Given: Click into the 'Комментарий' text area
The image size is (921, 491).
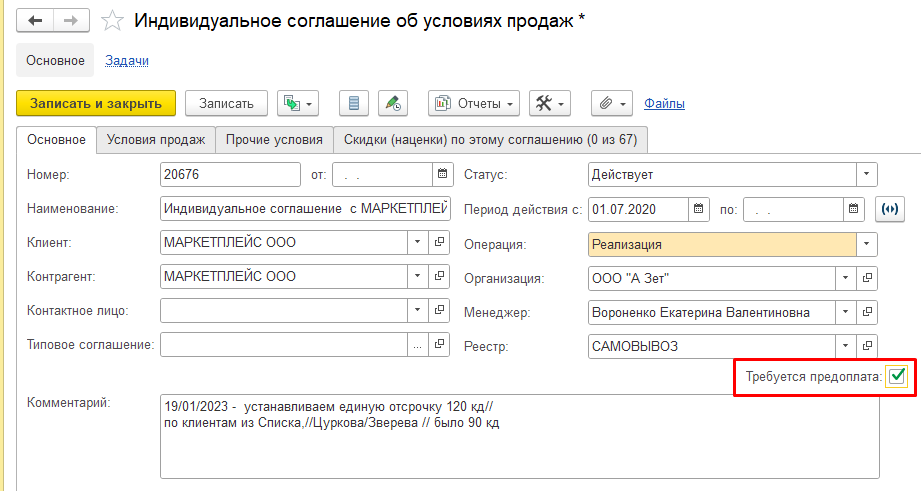Looking at the screenshot, I should pos(518,440).
